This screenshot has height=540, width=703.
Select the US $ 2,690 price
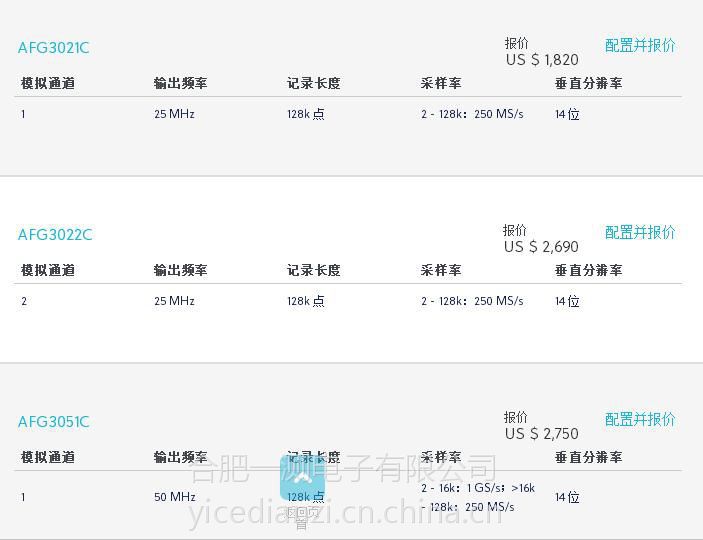[x=541, y=247]
